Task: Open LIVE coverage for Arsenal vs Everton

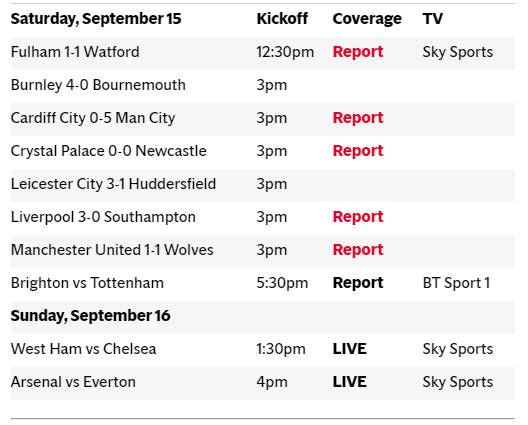Action: 350,382
